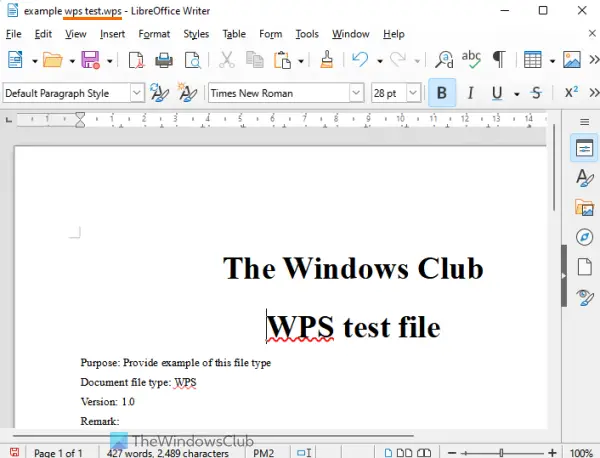Open Find and Replace icon

coord(444,60)
